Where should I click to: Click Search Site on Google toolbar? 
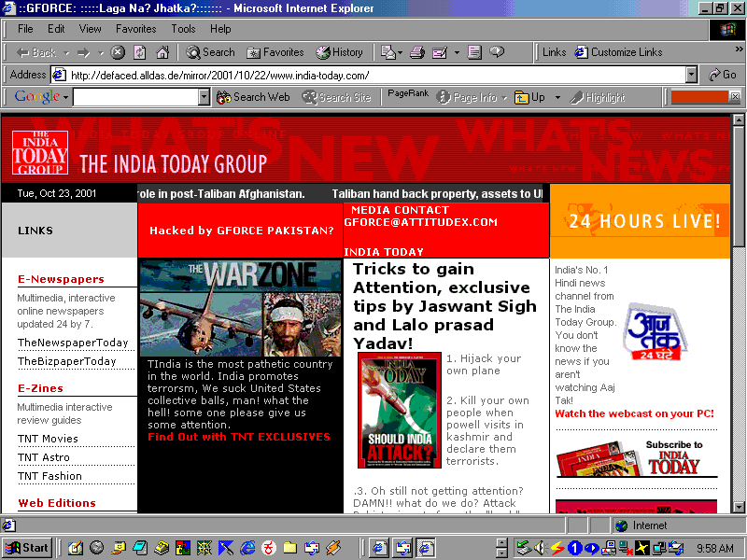[337, 97]
